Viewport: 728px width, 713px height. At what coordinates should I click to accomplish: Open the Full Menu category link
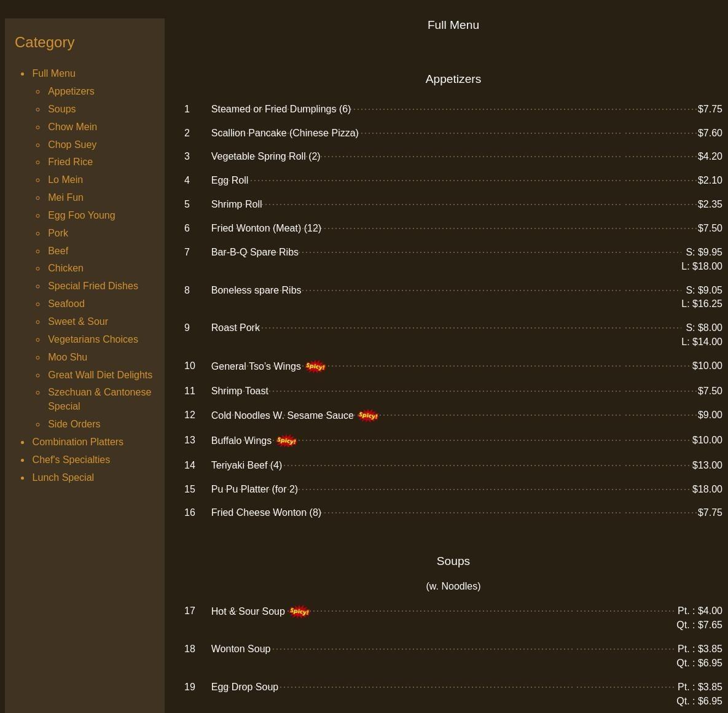[53, 73]
